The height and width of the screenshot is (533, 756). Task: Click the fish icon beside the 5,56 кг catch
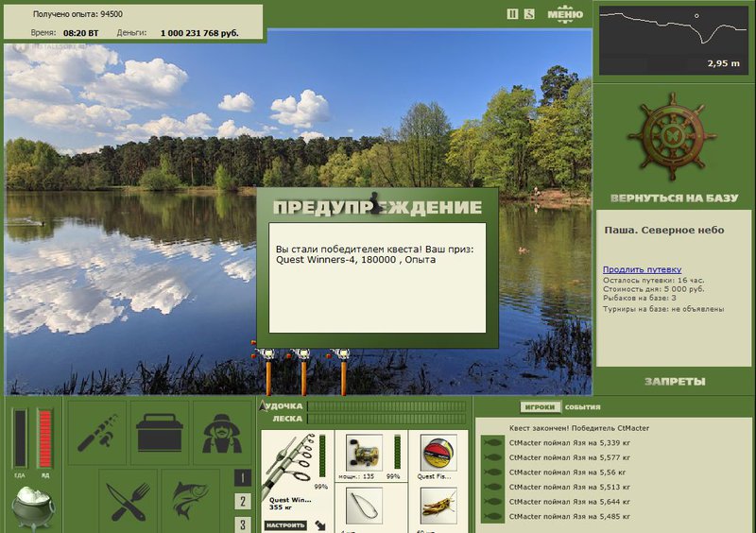tap(492, 473)
